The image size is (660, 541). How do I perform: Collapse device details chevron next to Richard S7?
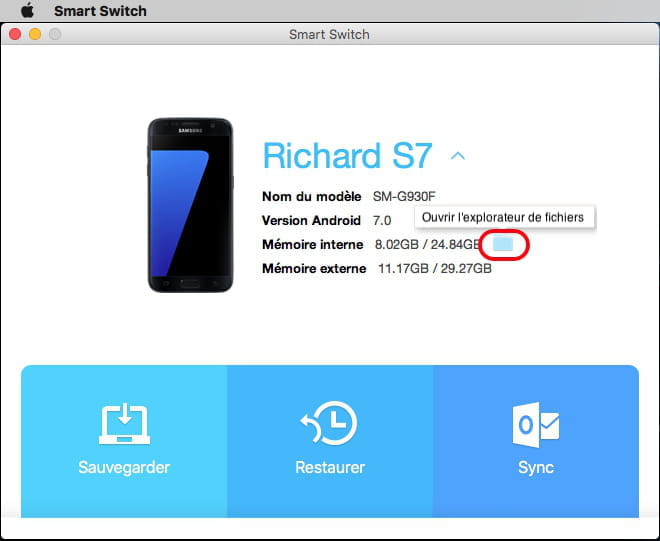[x=458, y=156]
